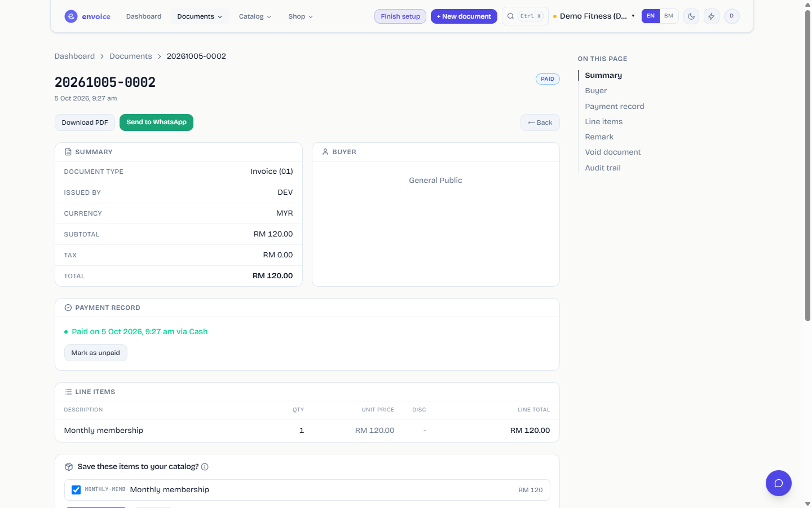Click the Invoice (01) document type value
The image size is (812, 508).
[x=272, y=171]
